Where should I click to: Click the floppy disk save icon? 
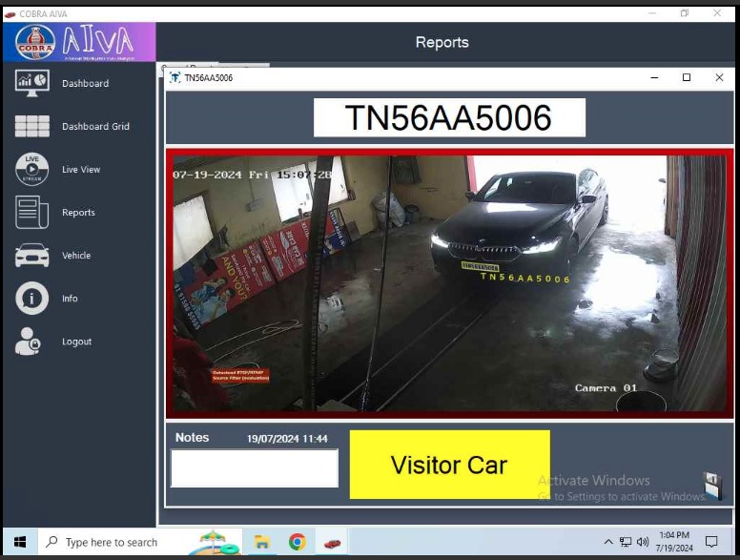(x=711, y=485)
